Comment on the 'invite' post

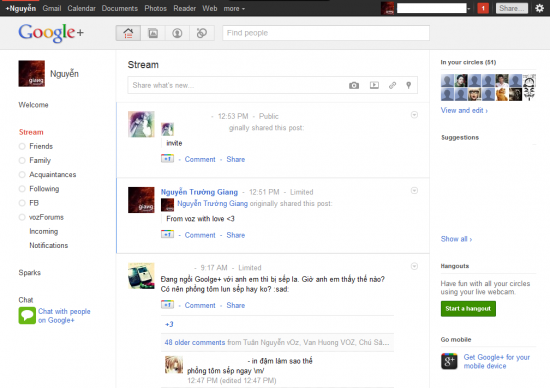click(x=200, y=159)
